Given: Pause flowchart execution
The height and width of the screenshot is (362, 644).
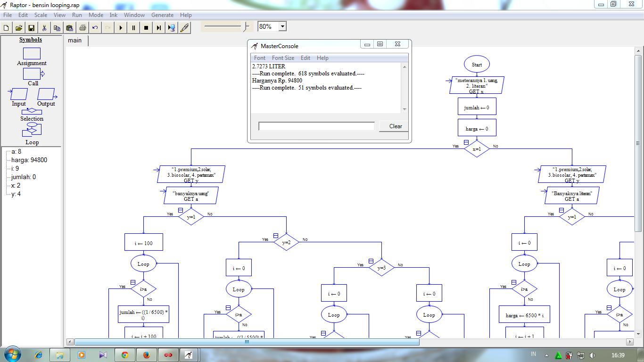Looking at the screenshot, I should (x=133, y=28).
